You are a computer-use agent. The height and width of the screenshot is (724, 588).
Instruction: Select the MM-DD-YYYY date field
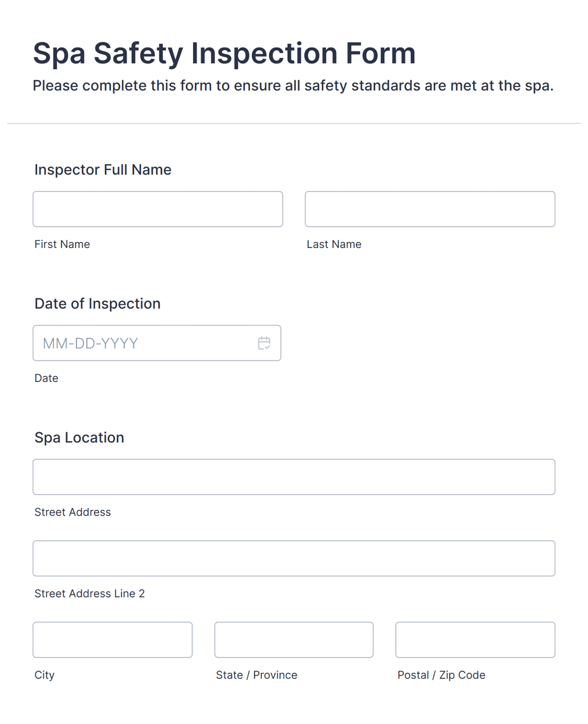(157, 343)
